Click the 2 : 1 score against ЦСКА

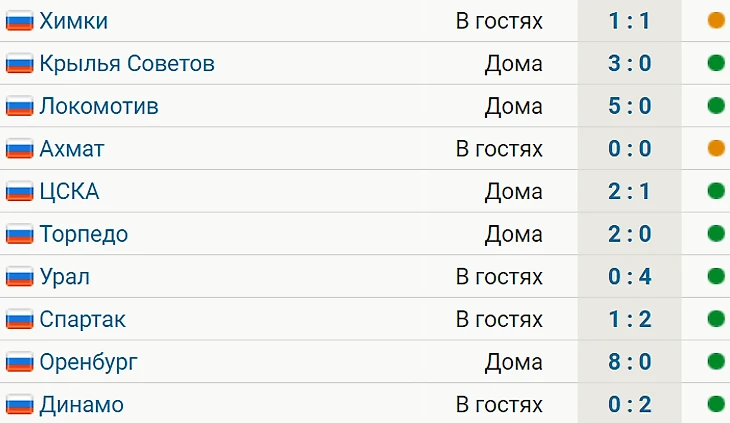tap(629, 192)
